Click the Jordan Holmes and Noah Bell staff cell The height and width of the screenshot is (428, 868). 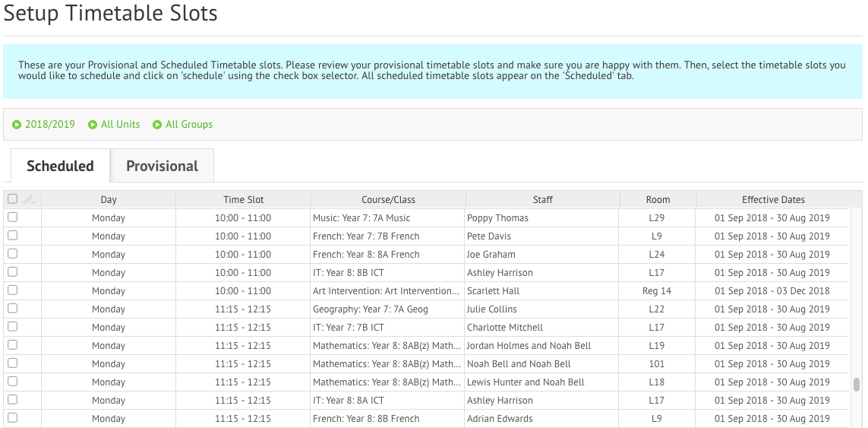tap(529, 346)
